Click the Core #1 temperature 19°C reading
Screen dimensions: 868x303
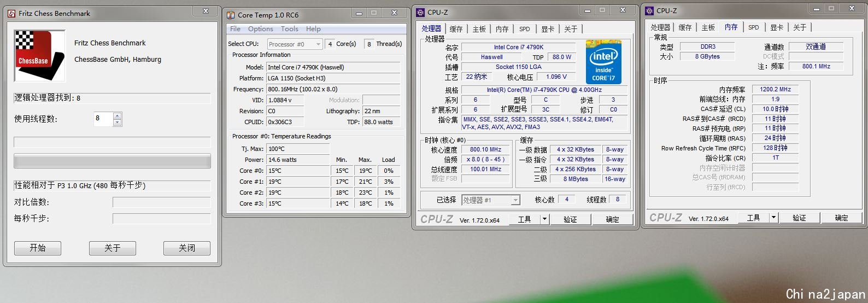coord(298,182)
